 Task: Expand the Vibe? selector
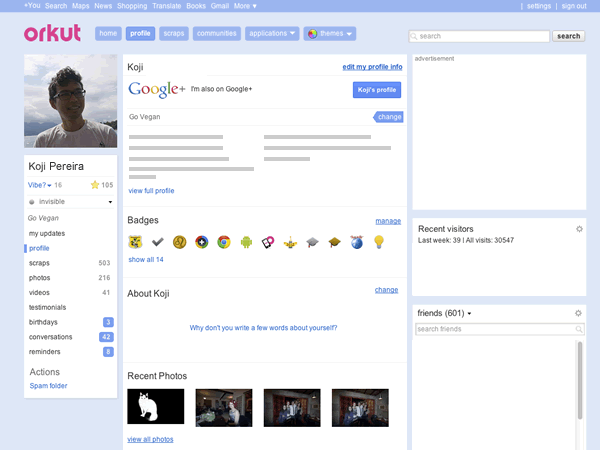tap(40, 185)
